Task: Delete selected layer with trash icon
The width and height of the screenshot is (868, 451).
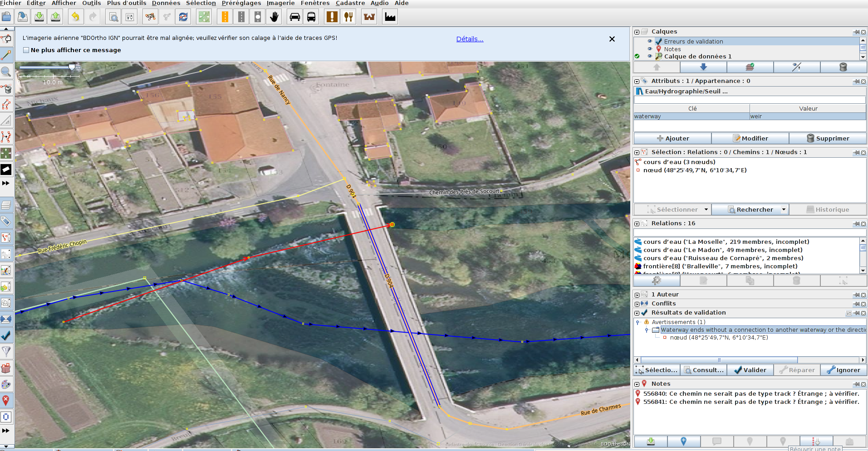Action: 843,67
